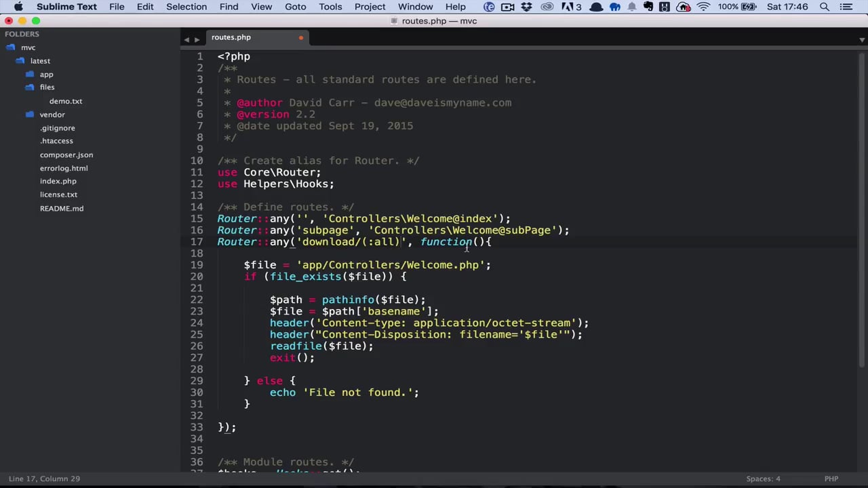Viewport: 868px width, 488px height.
Task: Click the clock showing Sat 17:46
Action: (x=787, y=7)
